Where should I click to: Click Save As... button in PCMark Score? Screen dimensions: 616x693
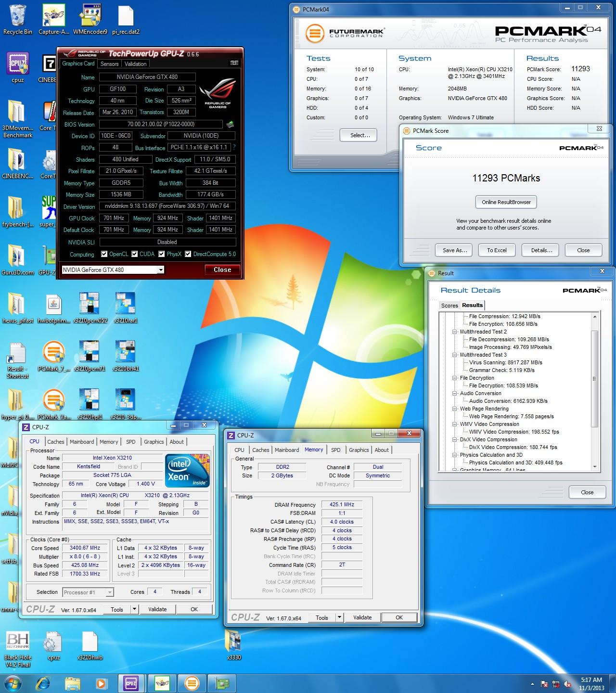pyautogui.click(x=455, y=250)
